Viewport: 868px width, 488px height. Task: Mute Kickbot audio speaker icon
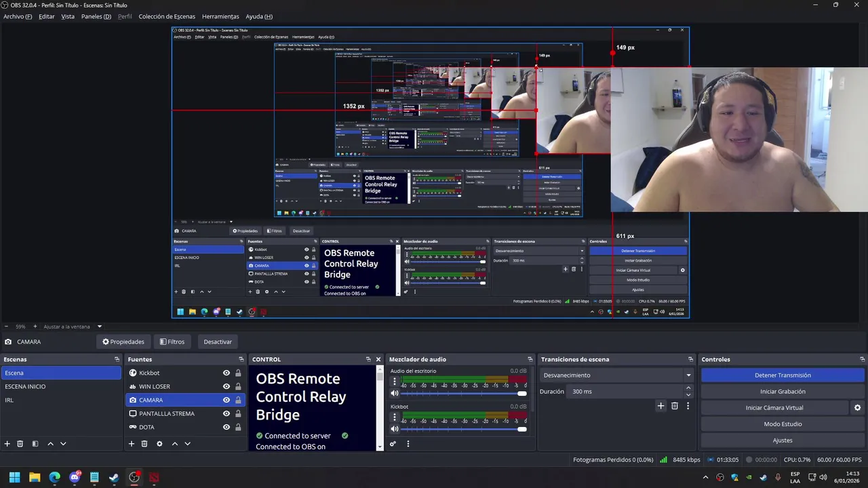[x=395, y=428]
